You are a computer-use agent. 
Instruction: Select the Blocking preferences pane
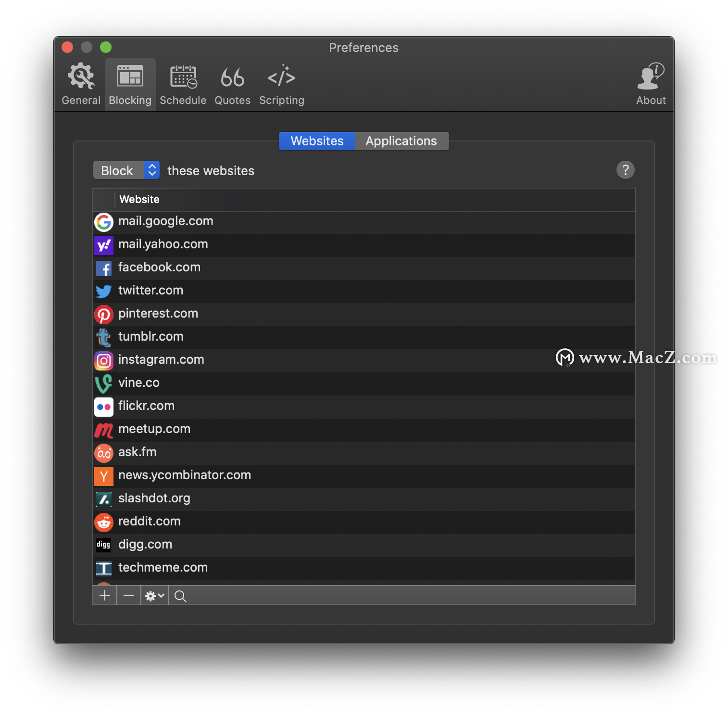click(130, 84)
